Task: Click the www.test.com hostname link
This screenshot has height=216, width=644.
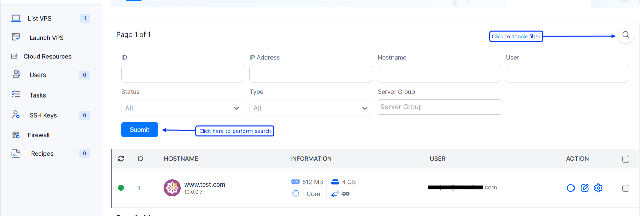Action: point(205,185)
